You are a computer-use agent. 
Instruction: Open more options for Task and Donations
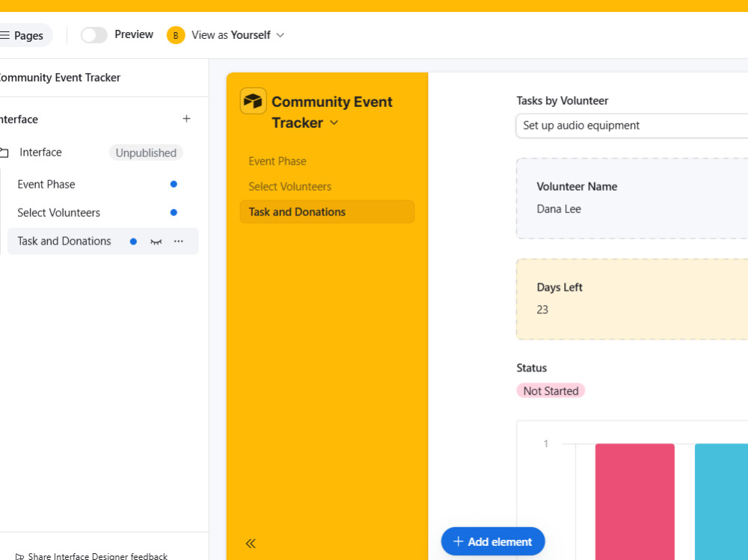(x=179, y=241)
